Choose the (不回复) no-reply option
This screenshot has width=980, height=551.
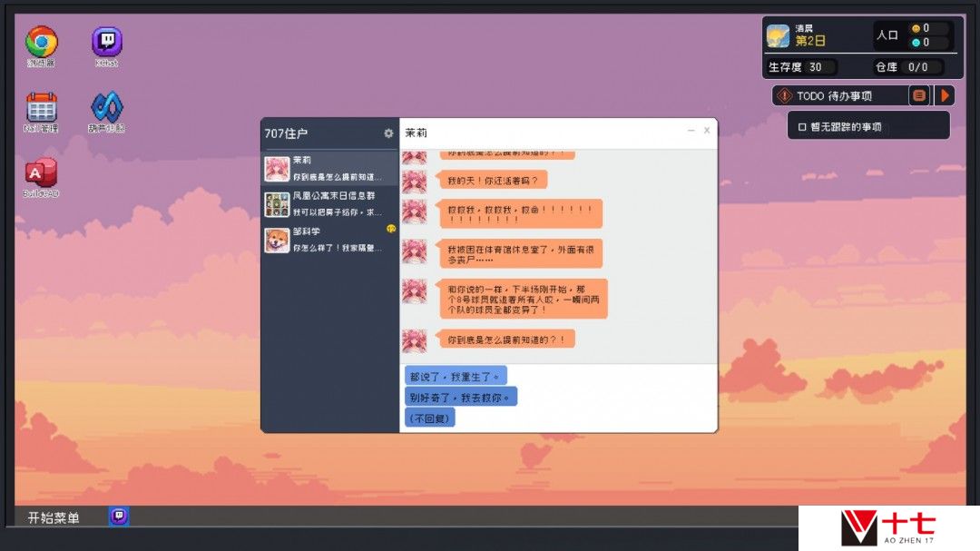pyautogui.click(x=430, y=418)
